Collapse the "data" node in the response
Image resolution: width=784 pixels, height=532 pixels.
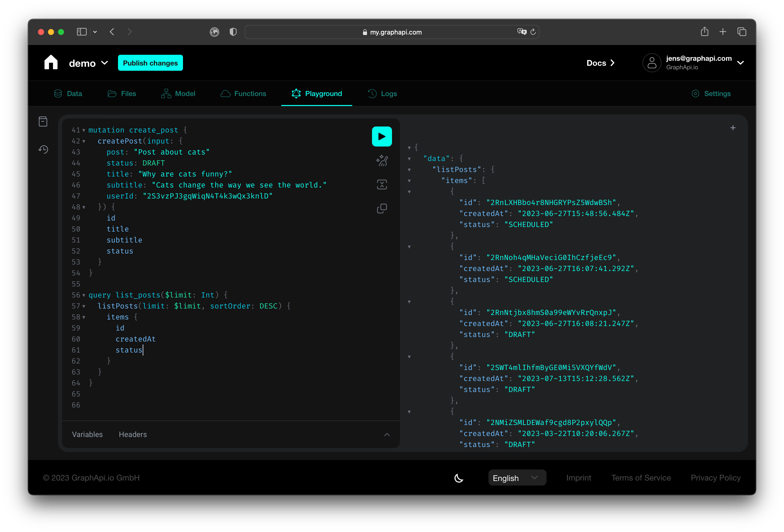point(409,159)
